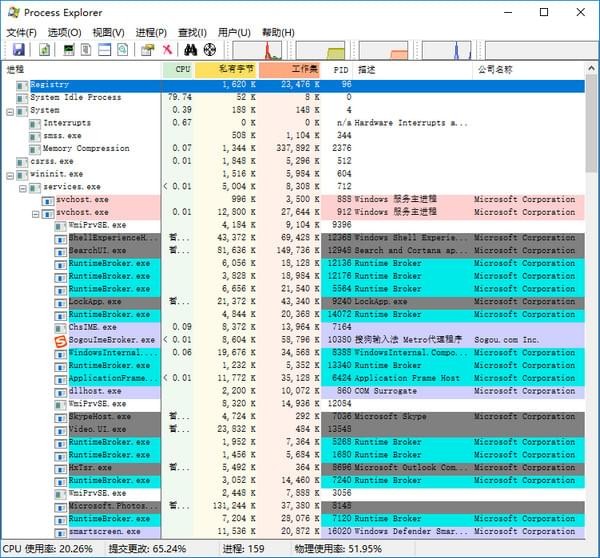Toggle the Show Process Tree toolbar icon
The width and height of the screenshot is (600, 558).
point(86,49)
